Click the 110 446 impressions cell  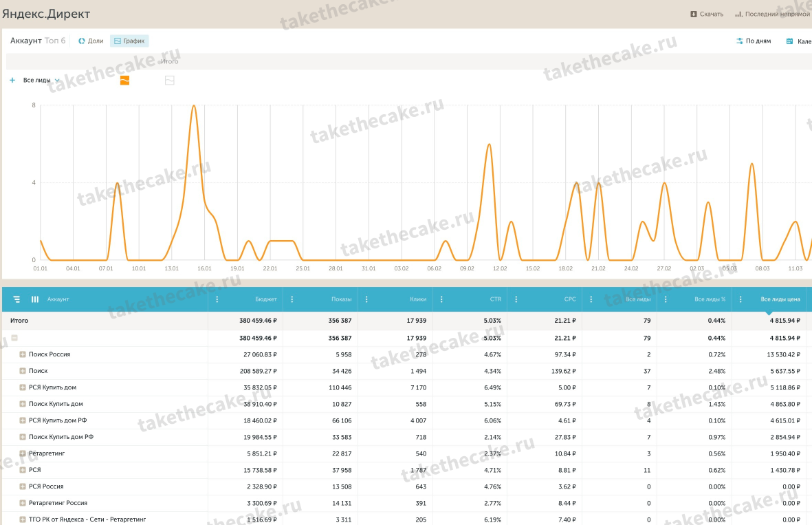click(340, 387)
